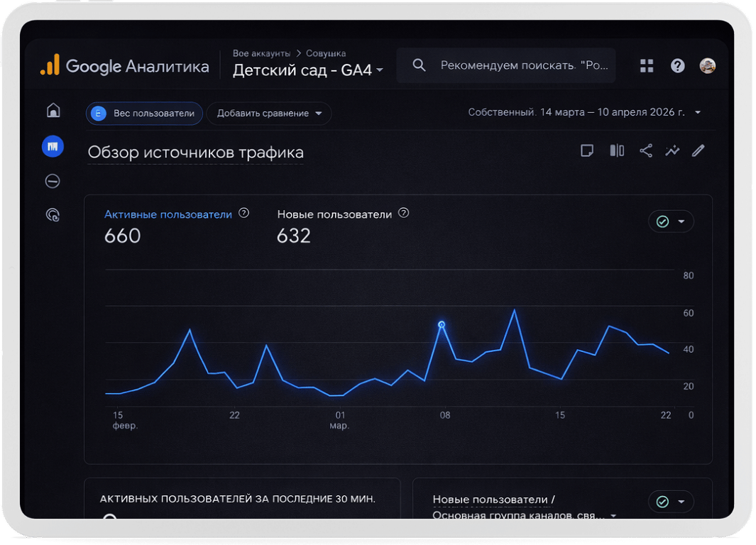The width and height of the screenshot is (756, 545).
Task: Open the Google apps grid icon
Action: pyautogui.click(x=647, y=66)
